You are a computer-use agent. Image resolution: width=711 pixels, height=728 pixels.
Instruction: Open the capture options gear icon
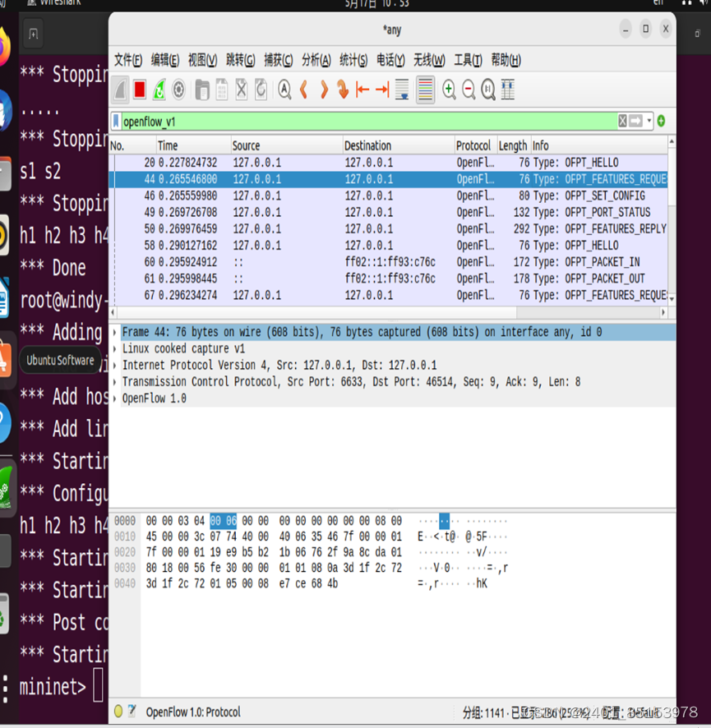point(178,90)
